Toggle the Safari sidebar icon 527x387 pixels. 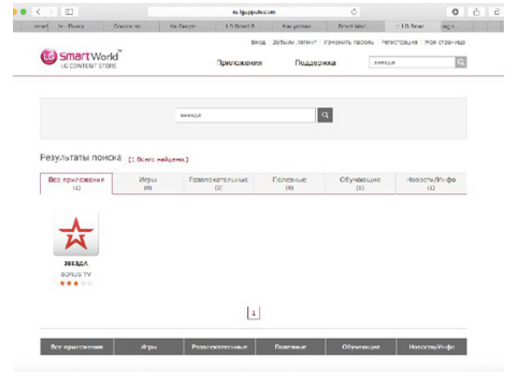click(69, 12)
